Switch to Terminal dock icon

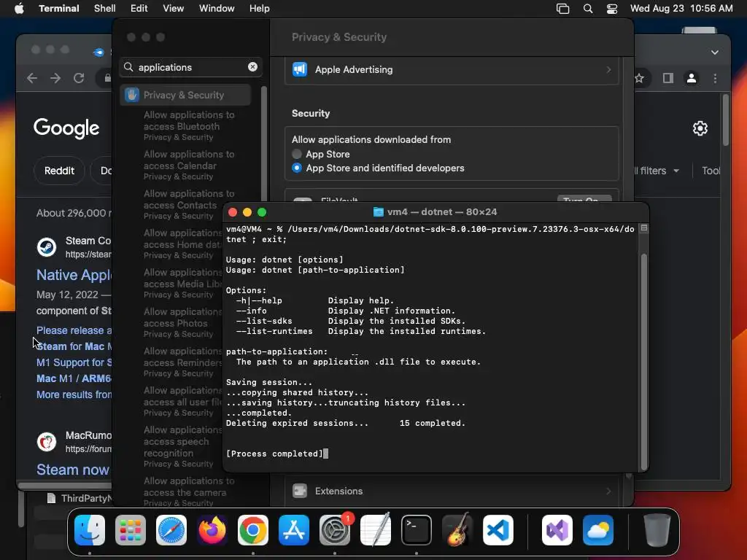pyautogui.click(x=417, y=530)
